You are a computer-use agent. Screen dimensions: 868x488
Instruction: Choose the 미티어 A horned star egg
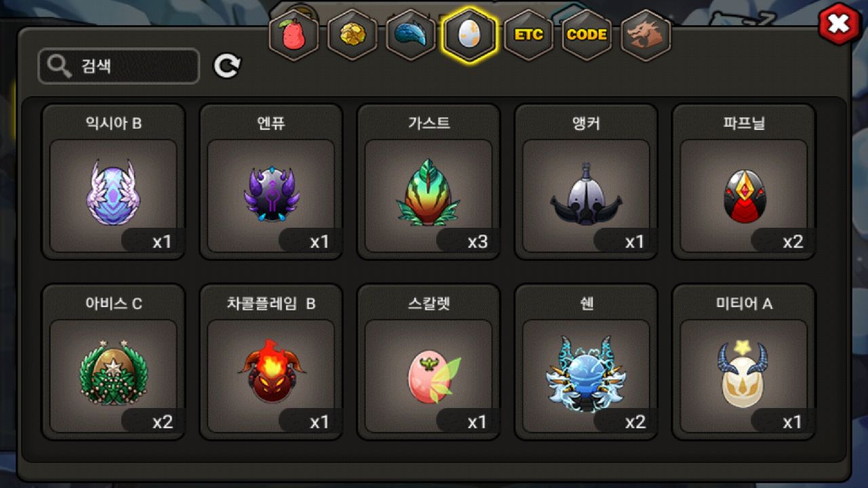[743, 362]
